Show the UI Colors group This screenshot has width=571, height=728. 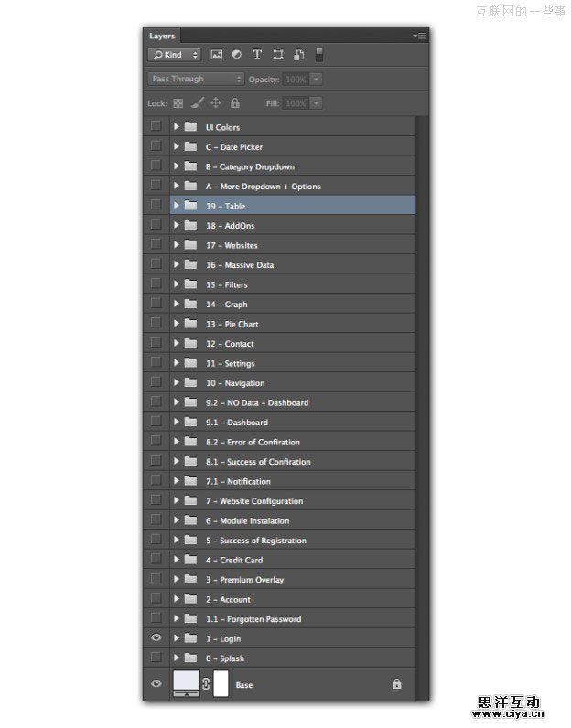156,127
